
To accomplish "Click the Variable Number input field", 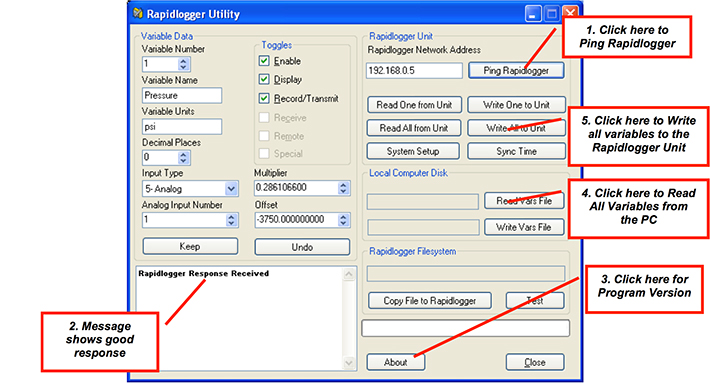I will coord(160,64).
